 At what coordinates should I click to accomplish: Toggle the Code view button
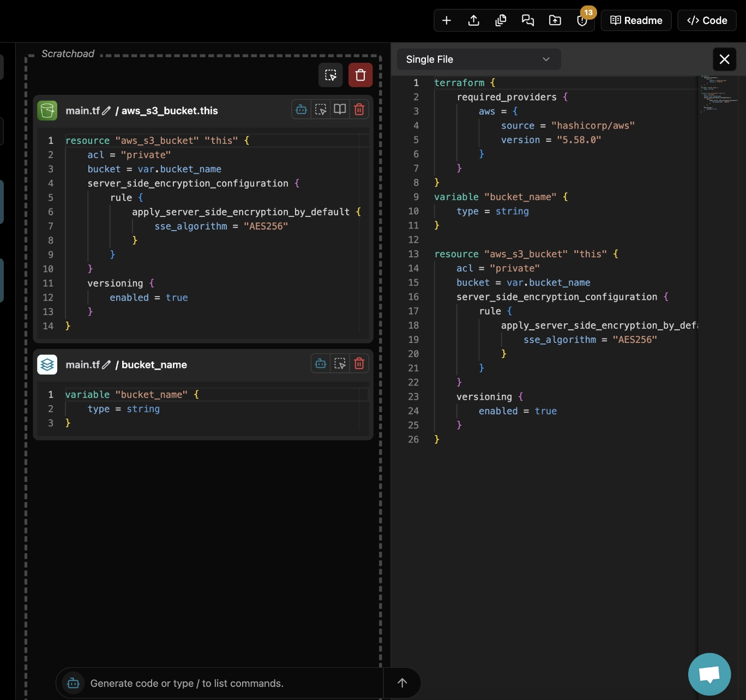coord(707,21)
